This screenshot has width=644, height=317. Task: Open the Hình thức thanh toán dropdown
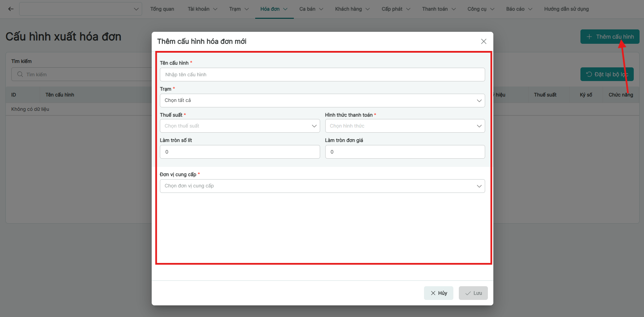pyautogui.click(x=405, y=126)
